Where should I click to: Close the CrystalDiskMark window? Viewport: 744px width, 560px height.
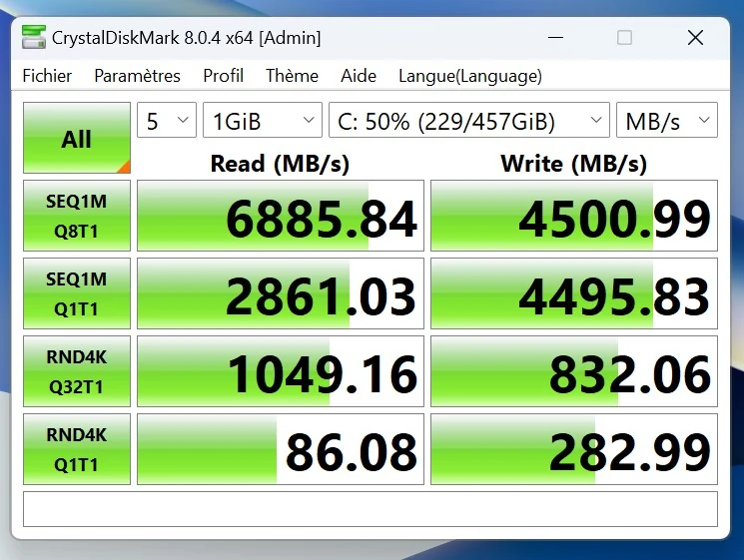[x=695, y=38]
